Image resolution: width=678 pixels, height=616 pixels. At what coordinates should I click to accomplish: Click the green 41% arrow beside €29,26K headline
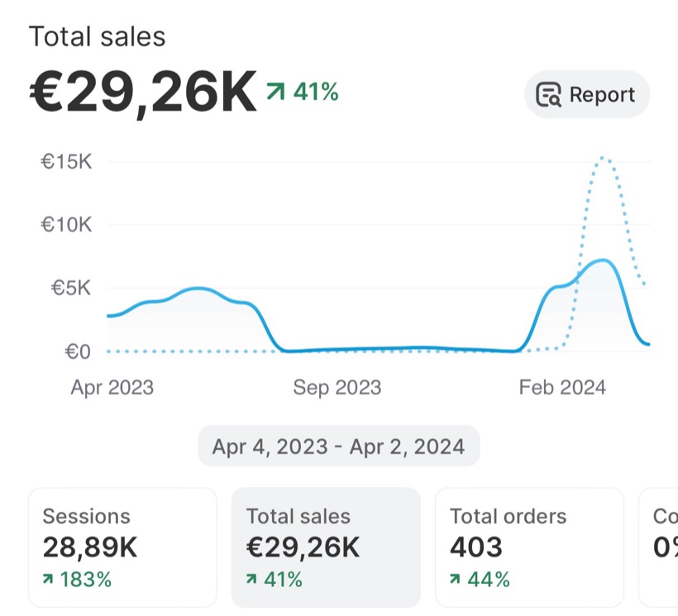[x=276, y=91]
